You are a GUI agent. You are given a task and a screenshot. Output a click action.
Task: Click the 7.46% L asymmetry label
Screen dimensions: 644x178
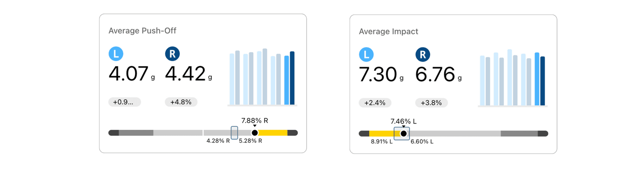point(404,121)
